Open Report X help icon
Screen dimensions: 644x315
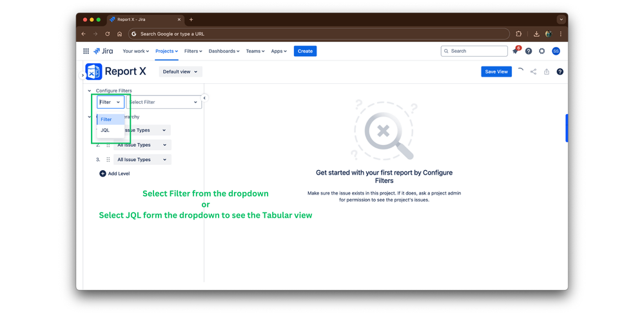[560, 72]
